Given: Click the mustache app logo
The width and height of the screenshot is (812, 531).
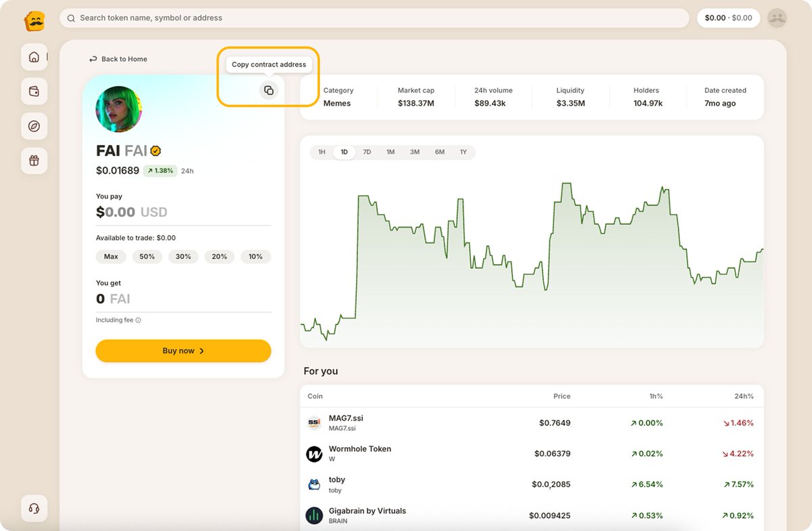Looking at the screenshot, I should click(35, 21).
